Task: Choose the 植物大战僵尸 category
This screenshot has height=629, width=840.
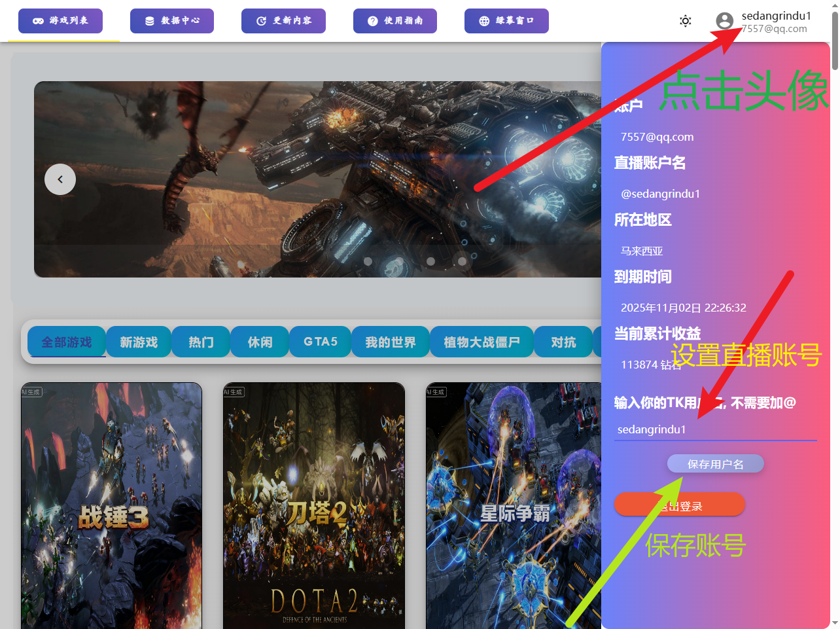Action: point(481,342)
